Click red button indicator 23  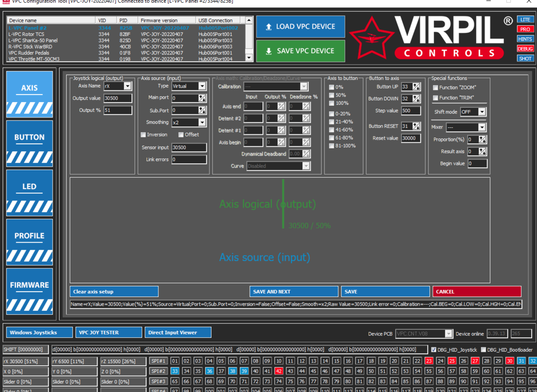pos(429,361)
